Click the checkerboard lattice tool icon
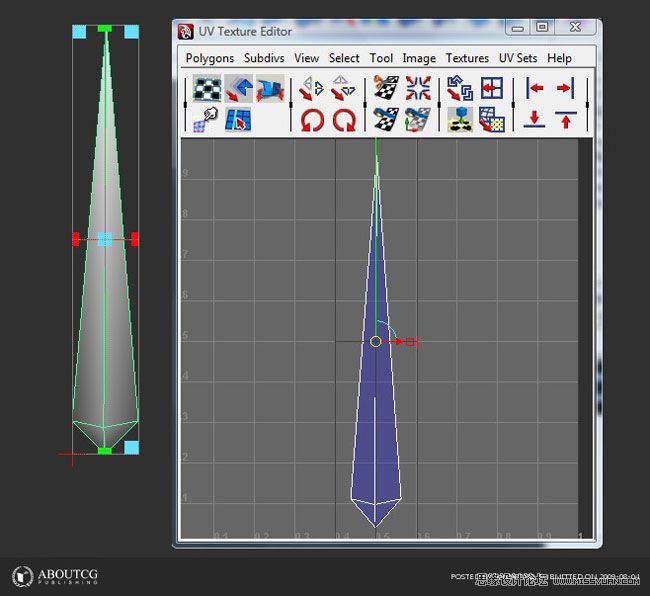Viewport: 650px width, 596px height. pyautogui.click(x=207, y=90)
